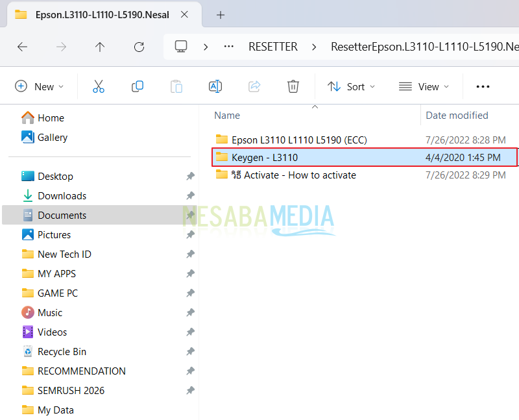Navigate back to previous folder
Screen dimensions: 519x420
[22, 47]
